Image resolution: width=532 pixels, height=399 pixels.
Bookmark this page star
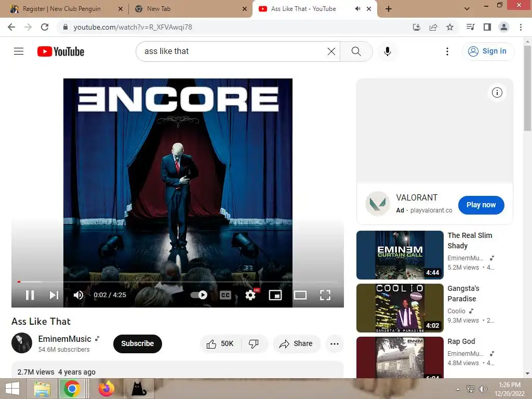[x=450, y=27]
